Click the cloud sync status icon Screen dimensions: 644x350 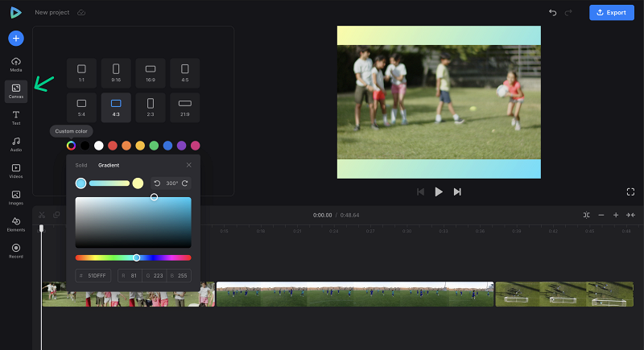click(x=81, y=13)
